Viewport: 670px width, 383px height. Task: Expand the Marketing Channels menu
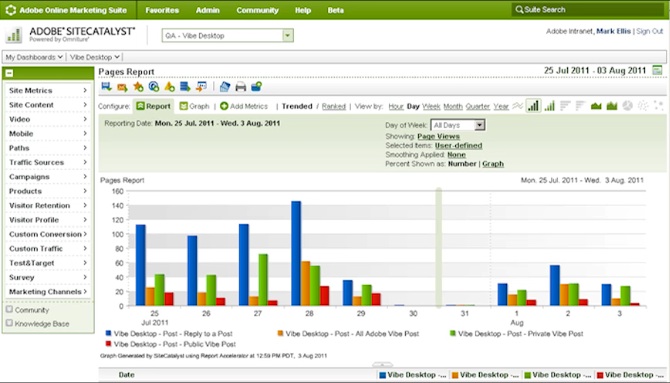48,292
